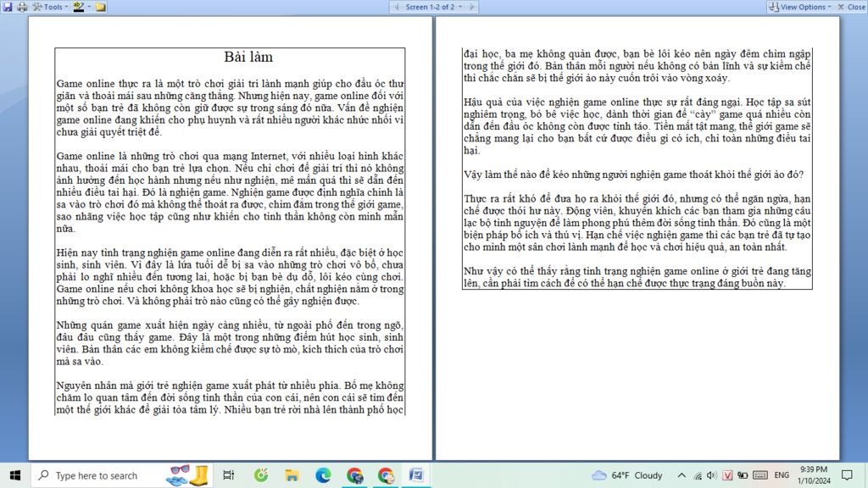Screen dimensions: 868x488
Task: Click the Save floppy disk icon
Action: pos(7,7)
